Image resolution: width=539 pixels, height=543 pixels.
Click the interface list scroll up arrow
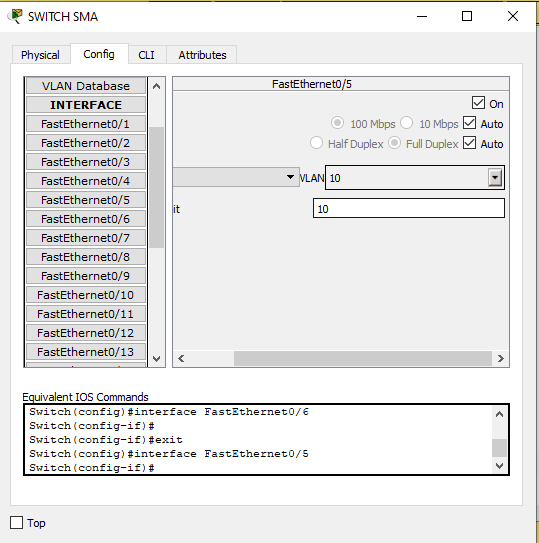(157, 86)
